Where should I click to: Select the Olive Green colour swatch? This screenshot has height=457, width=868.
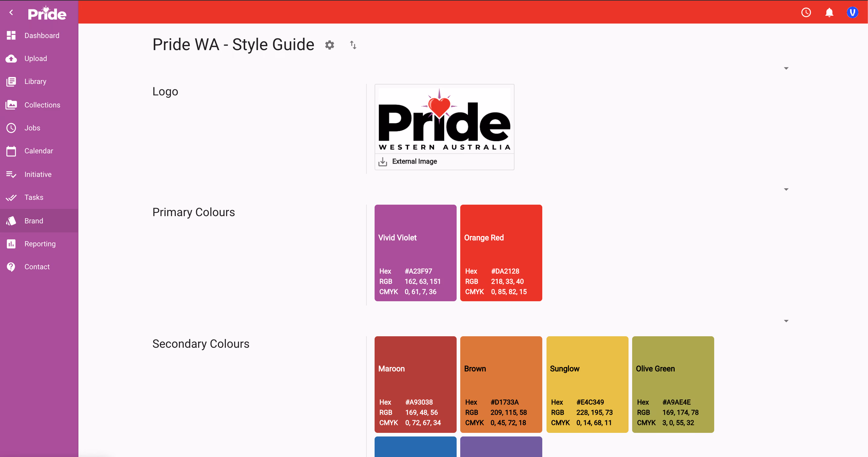673,385
